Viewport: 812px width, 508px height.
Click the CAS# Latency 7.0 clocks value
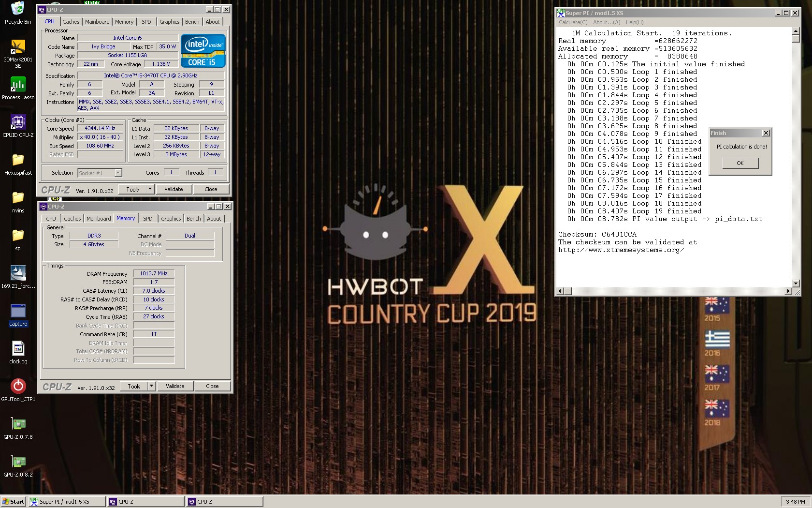pyautogui.click(x=154, y=291)
